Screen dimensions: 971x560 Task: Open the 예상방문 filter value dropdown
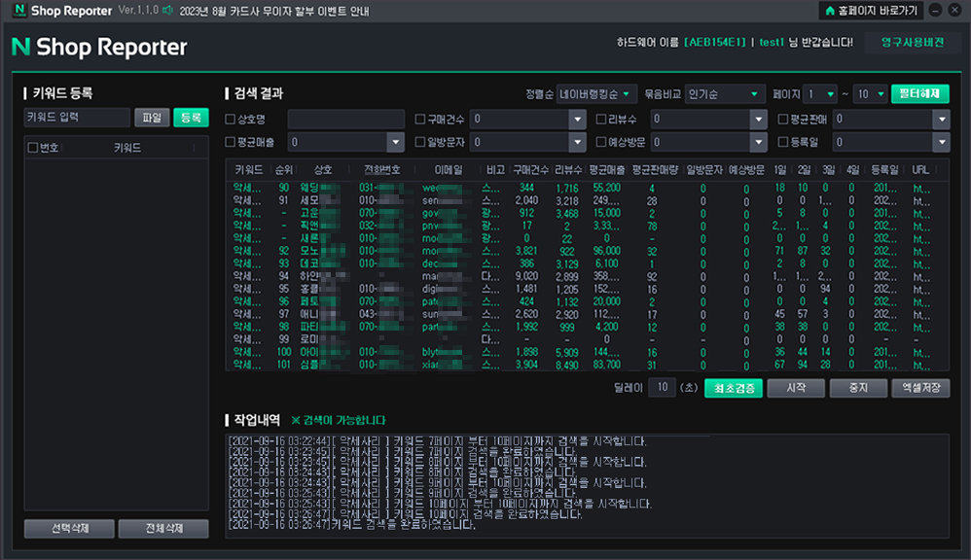[x=758, y=142]
